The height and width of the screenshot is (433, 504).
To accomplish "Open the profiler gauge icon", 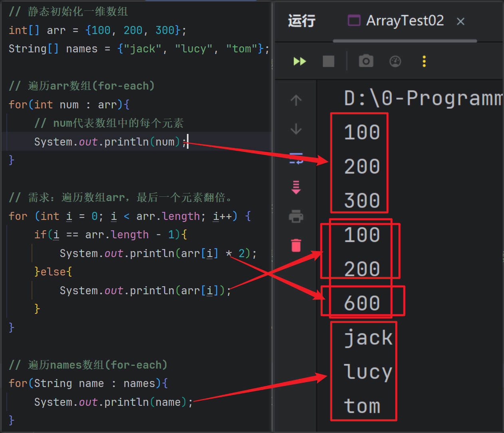I will point(395,61).
